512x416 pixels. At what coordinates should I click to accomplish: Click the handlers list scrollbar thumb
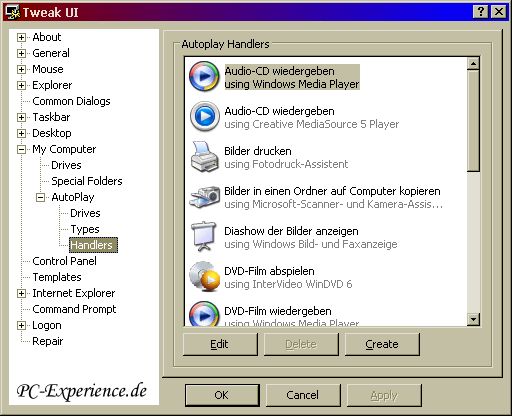[x=473, y=121]
